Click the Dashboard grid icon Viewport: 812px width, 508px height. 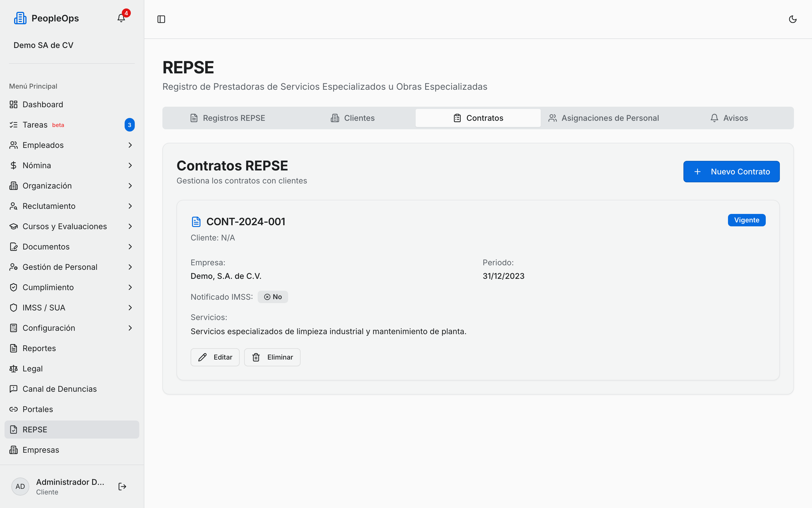click(14, 104)
